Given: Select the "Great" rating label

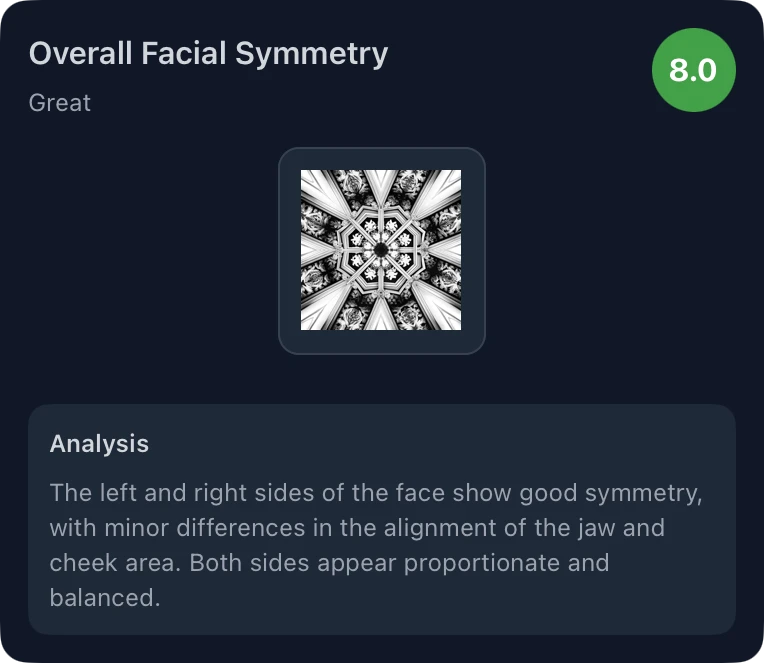Looking at the screenshot, I should 60,103.
